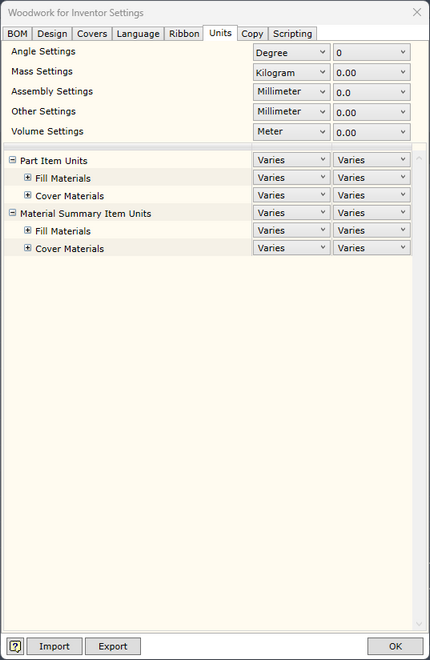The image size is (430, 660).
Task: Select the Material Summary Item Units row label
Action: coord(85,213)
